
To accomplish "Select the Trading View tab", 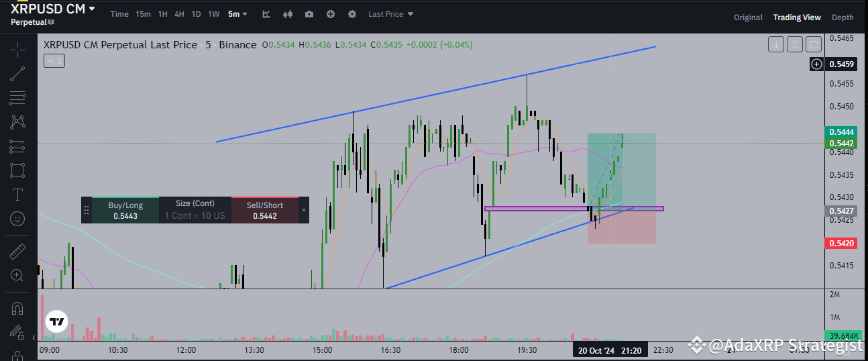I will 797,17.
